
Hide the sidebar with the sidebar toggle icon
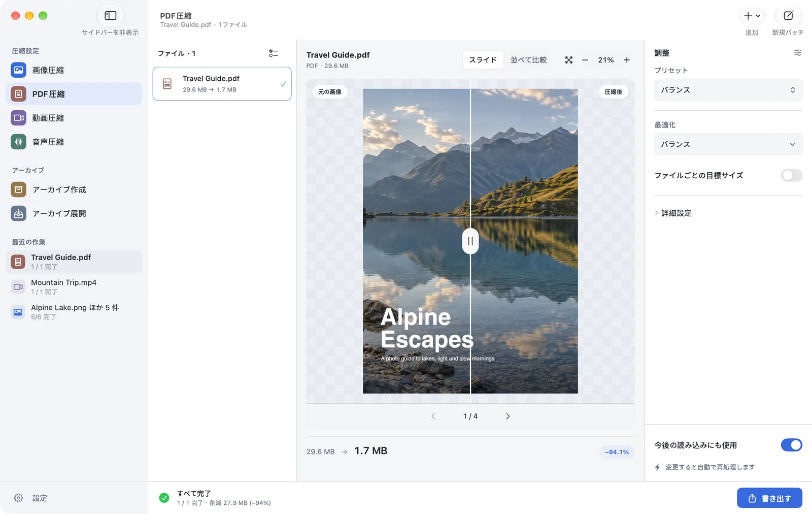coord(110,16)
